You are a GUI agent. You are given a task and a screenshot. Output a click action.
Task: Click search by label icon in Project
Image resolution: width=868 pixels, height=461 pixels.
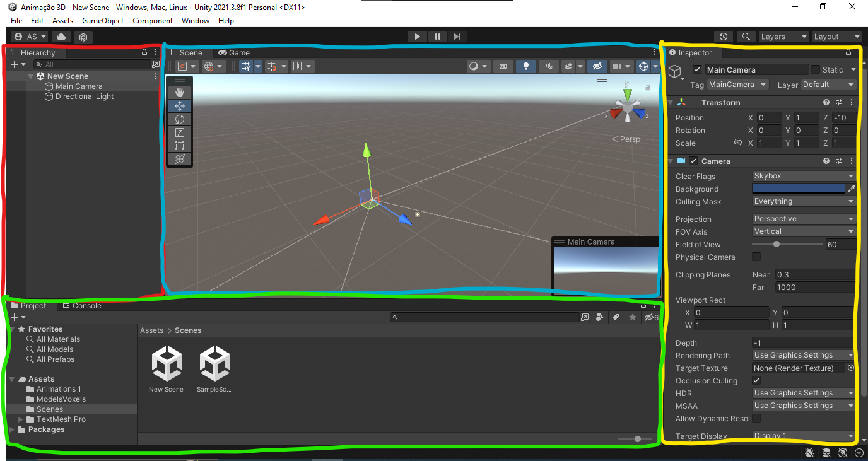pyautogui.click(x=616, y=317)
